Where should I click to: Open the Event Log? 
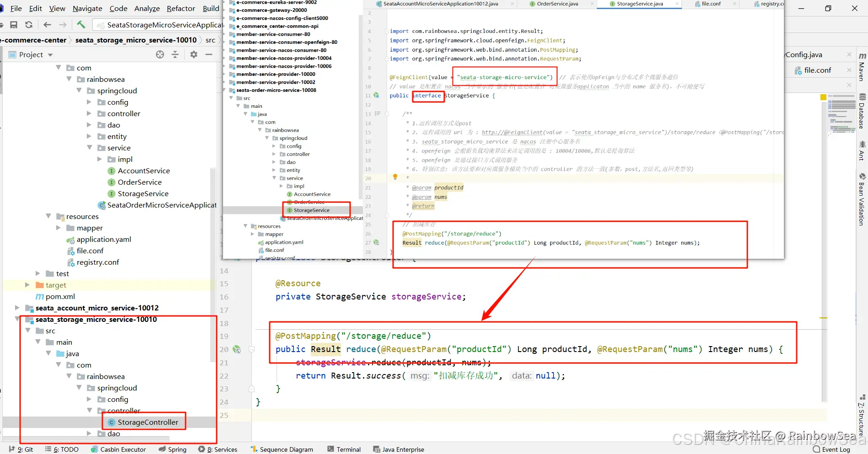[x=831, y=449]
